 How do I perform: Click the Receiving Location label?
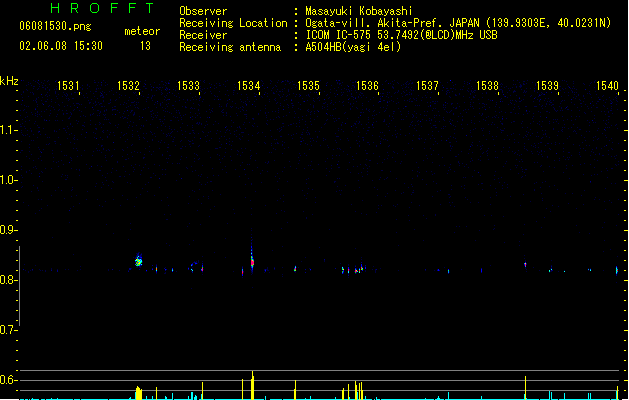[233, 23]
